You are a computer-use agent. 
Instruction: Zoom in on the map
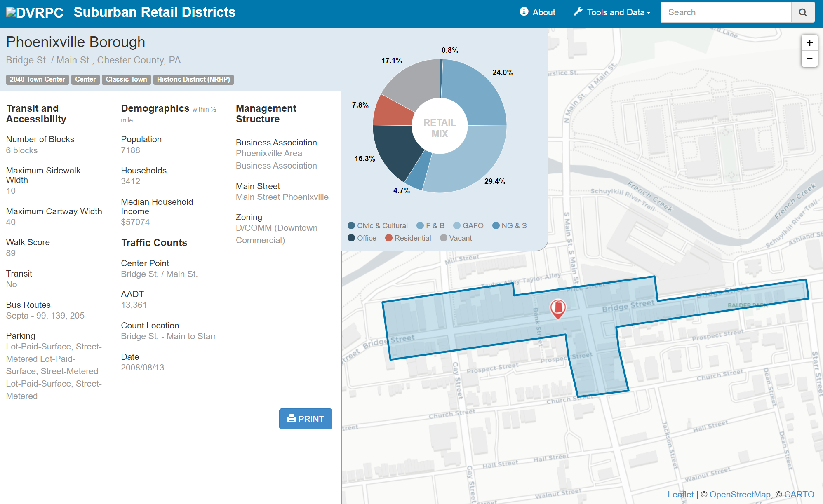pyautogui.click(x=809, y=43)
